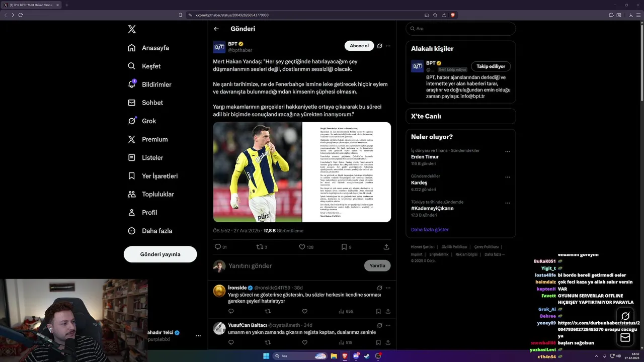644x362 pixels.
Task: Open floating Grok button
Action: (x=625, y=316)
